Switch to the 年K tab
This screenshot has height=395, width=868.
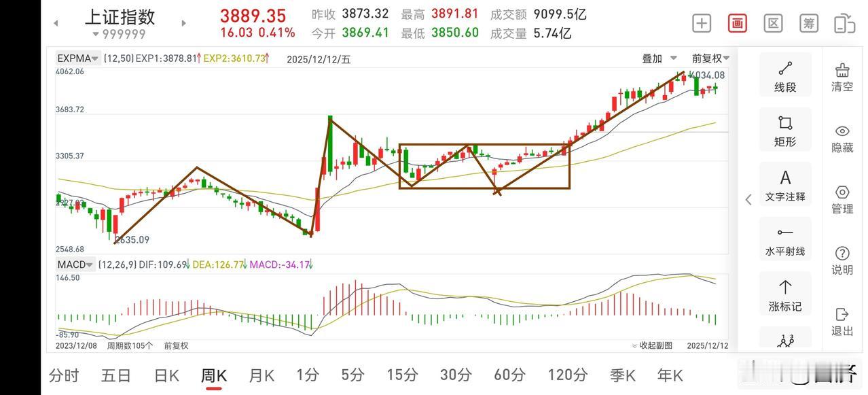(x=670, y=375)
